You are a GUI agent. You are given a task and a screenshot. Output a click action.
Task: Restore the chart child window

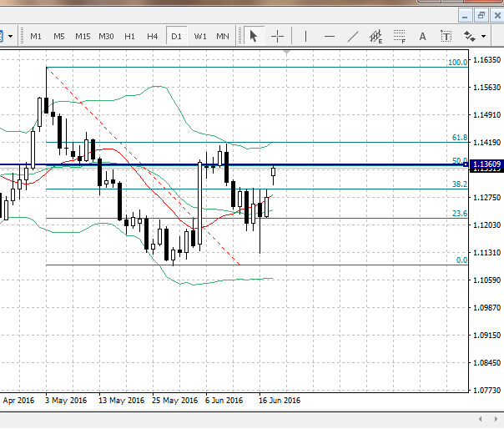click(481, 15)
